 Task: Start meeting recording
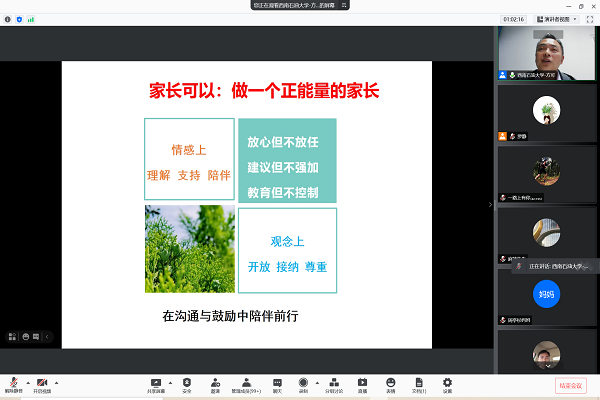[x=304, y=384]
